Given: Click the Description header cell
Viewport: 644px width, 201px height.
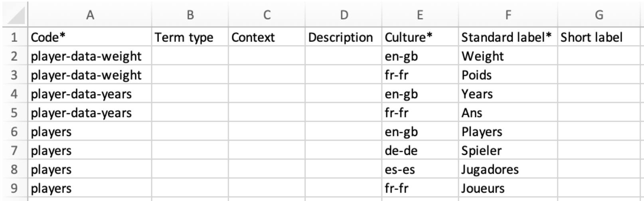Looking at the screenshot, I should 344,37.
